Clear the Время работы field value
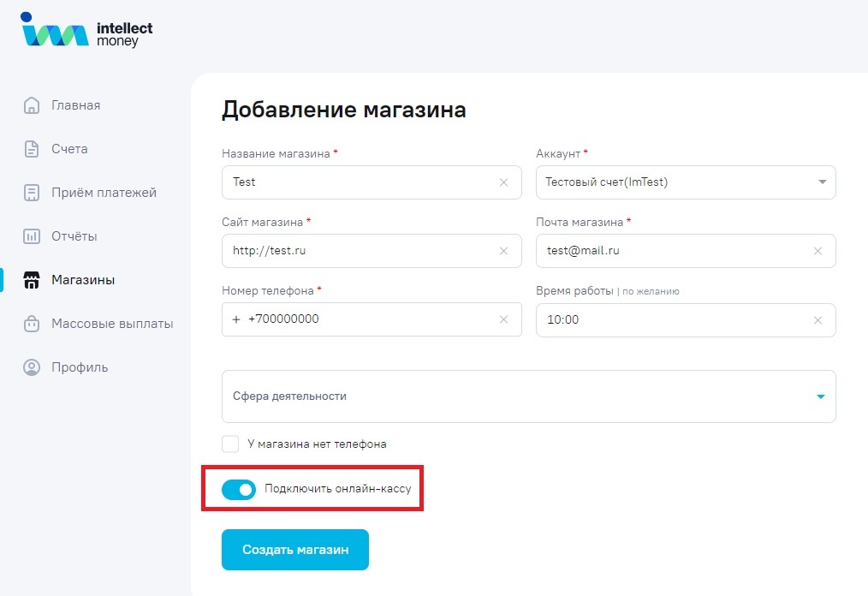This screenshot has height=596, width=868. pos(817,320)
